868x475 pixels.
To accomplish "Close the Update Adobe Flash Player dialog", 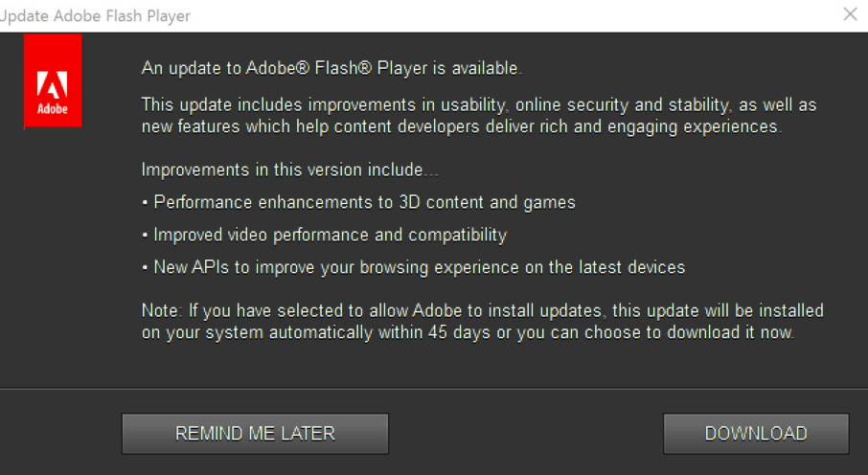I will [x=849, y=14].
